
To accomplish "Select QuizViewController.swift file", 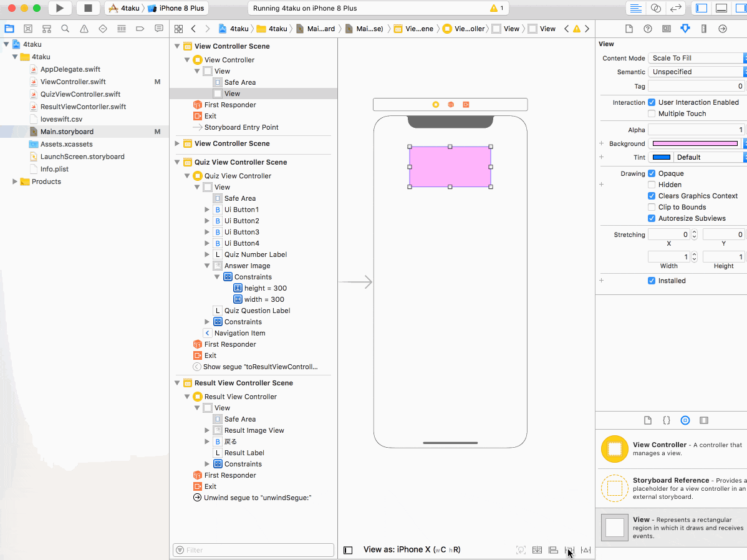I will (80, 94).
